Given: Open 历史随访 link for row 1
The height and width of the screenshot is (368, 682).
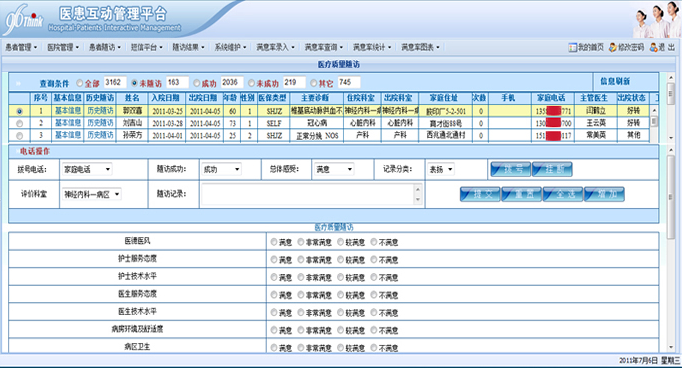Looking at the screenshot, I should pos(100,111).
